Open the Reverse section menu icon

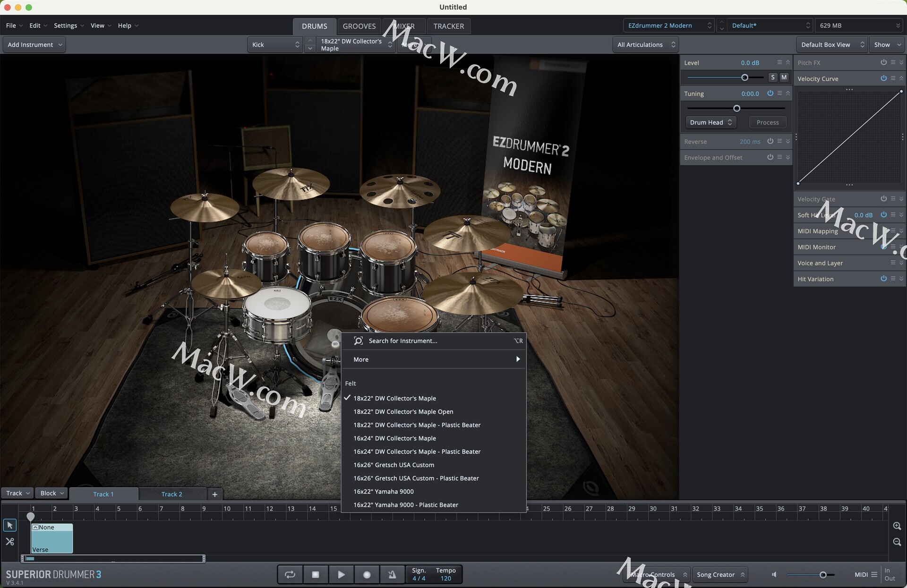(x=779, y=141)
